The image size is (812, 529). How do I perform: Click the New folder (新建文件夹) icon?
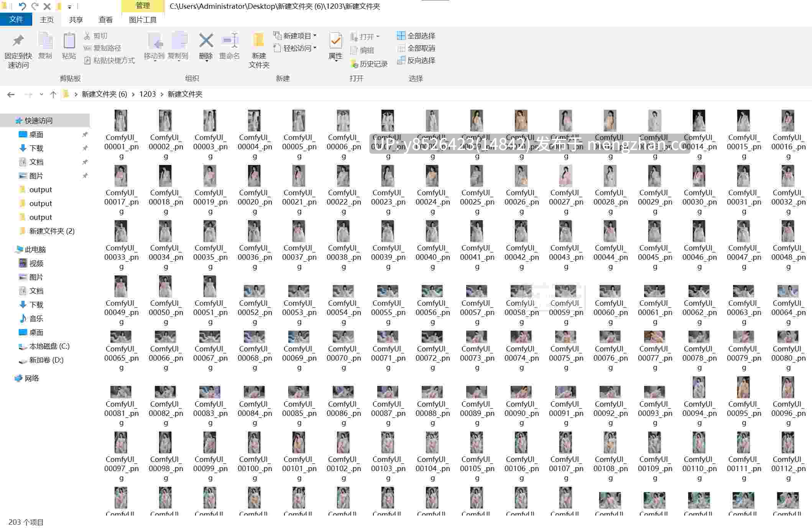tap(259, 40)
